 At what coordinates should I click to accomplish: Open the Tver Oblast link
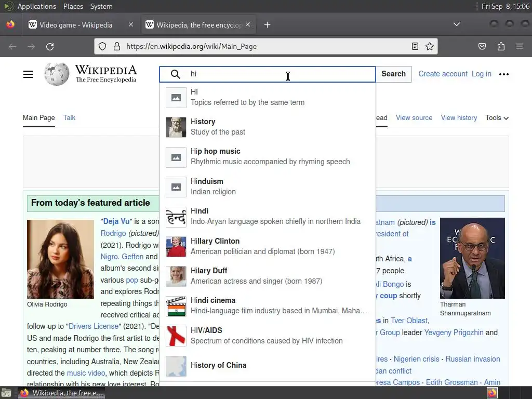click(x=409, y=321)
